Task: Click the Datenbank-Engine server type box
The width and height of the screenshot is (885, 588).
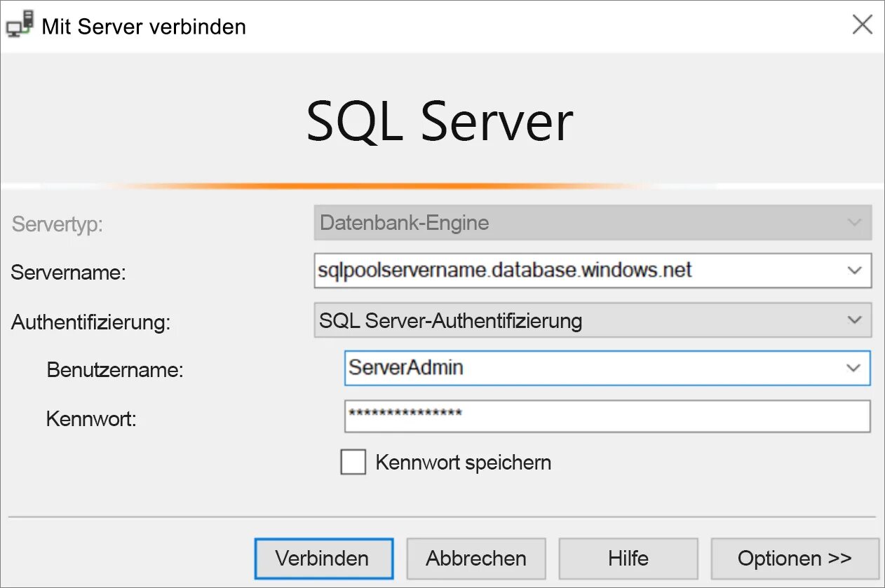Action: [x=575, y=223]
